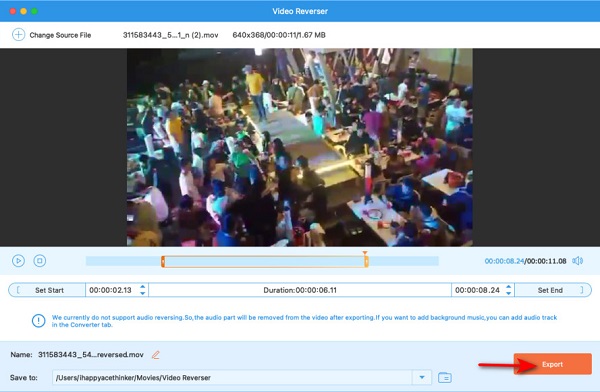Click the current time 00:00:08.24 readout

click(504, 261)
